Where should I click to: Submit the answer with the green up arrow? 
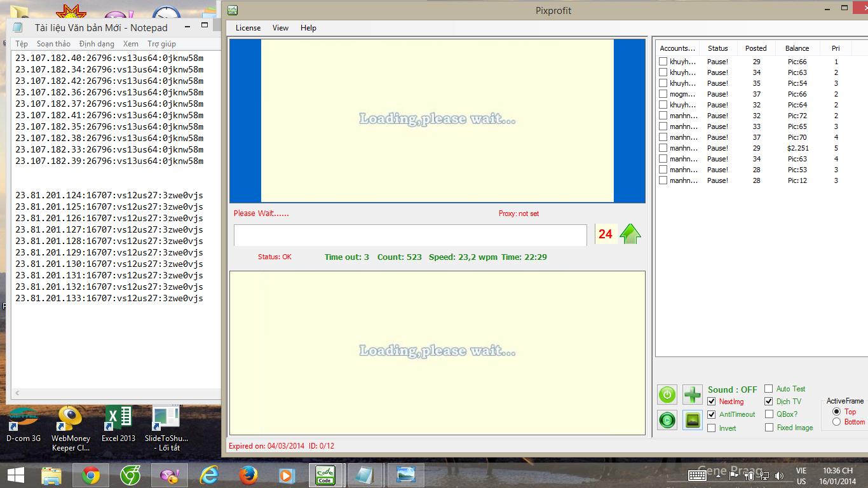pos(630,234)
